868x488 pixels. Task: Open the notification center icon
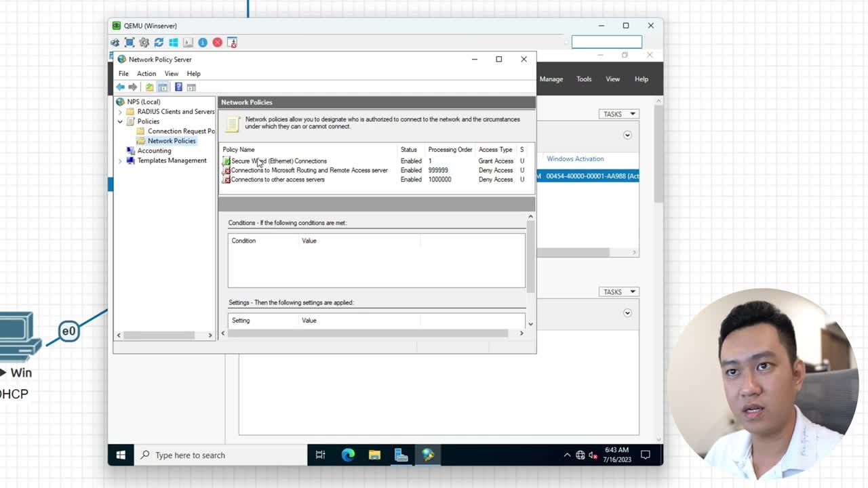(646, 455)
